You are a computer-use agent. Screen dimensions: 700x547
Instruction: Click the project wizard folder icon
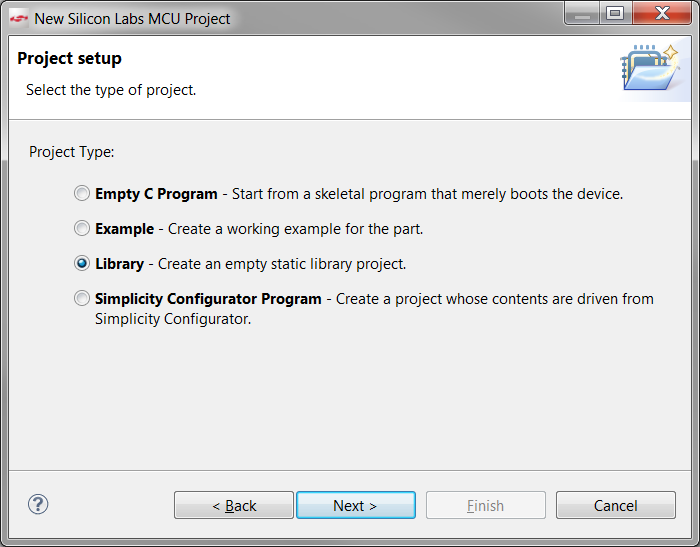(650, 67)
